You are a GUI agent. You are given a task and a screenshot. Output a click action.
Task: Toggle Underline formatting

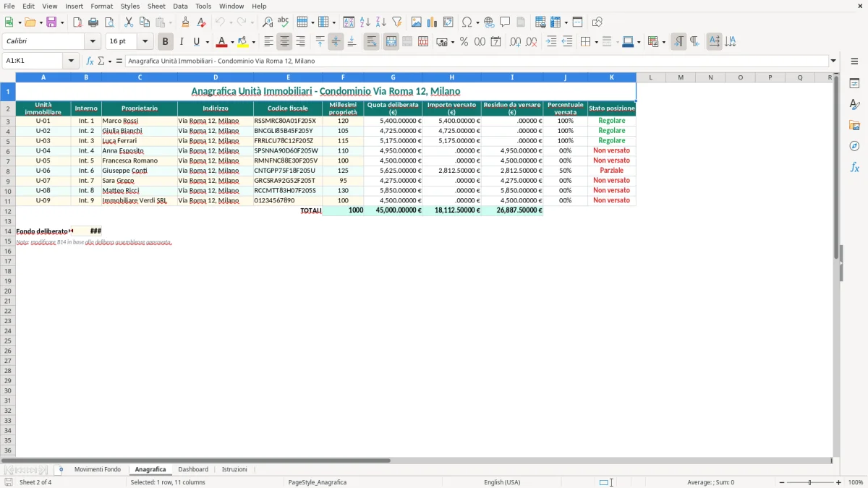tap(196, 42)
